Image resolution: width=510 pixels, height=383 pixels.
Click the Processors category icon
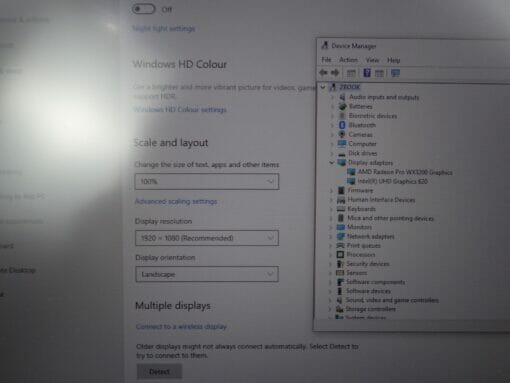[x=340, y=255]
